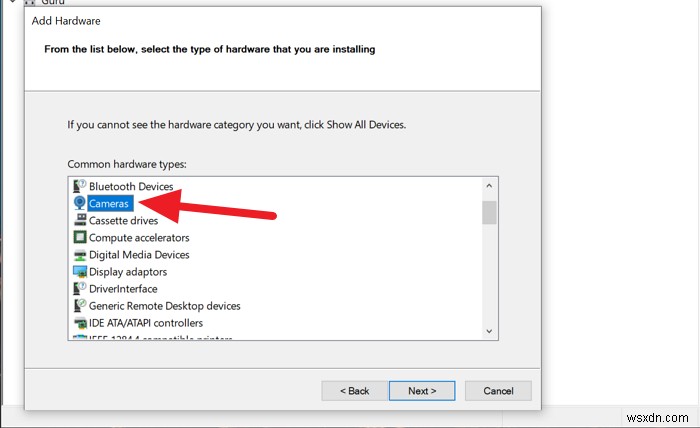Go back with the Back button
This screenshot has height=428, width=700.
coord(354,390)
